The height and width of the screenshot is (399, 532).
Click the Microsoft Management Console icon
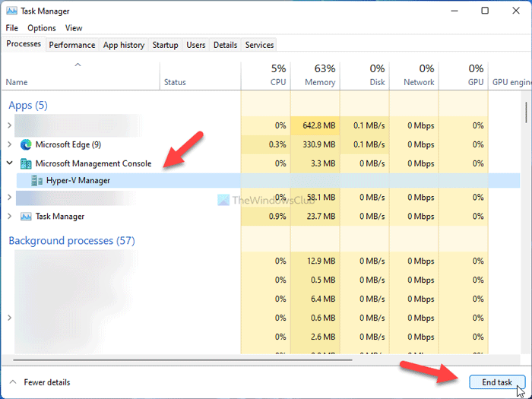click(26, 163)
